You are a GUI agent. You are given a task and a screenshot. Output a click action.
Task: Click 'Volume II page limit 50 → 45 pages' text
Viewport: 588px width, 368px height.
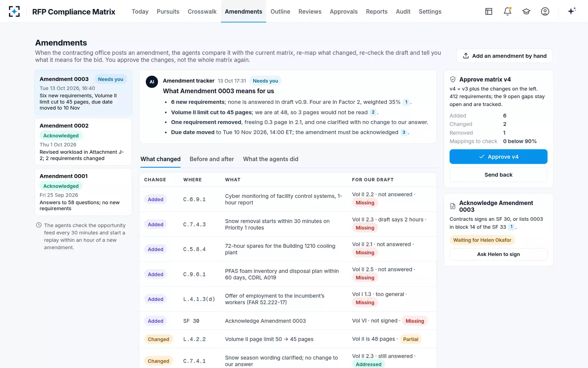tap(269, 339)
